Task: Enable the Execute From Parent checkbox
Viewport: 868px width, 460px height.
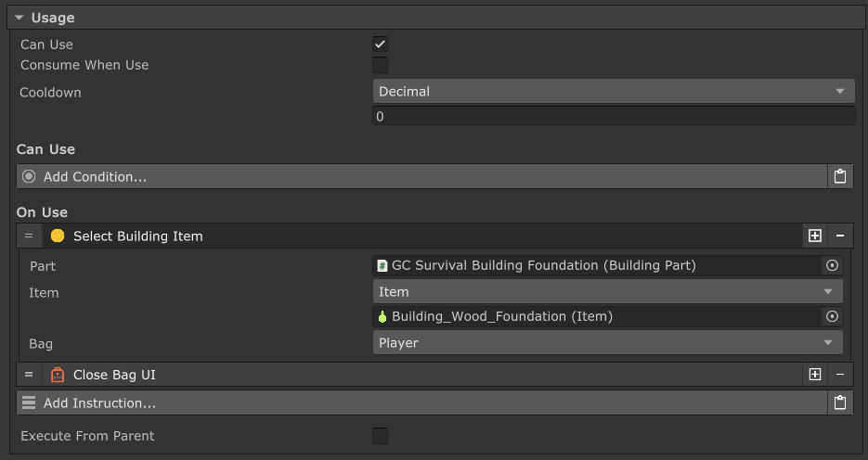Action: coord(380,436)
